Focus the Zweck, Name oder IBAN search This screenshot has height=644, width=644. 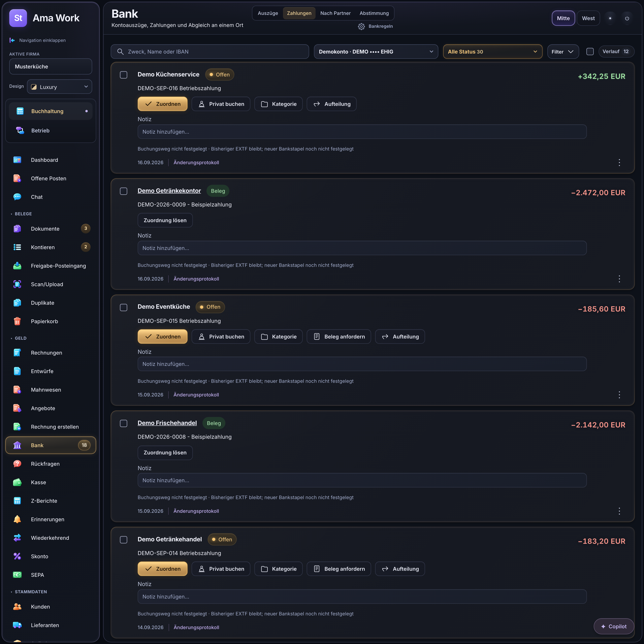(x=210, y=52)
